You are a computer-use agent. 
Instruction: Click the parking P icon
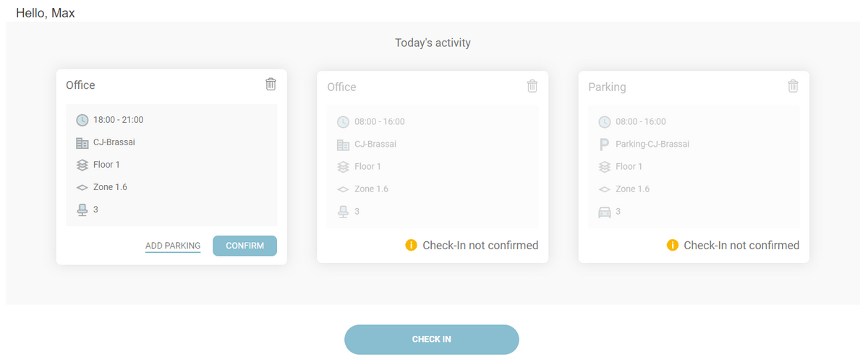click(x=605, y=145)
